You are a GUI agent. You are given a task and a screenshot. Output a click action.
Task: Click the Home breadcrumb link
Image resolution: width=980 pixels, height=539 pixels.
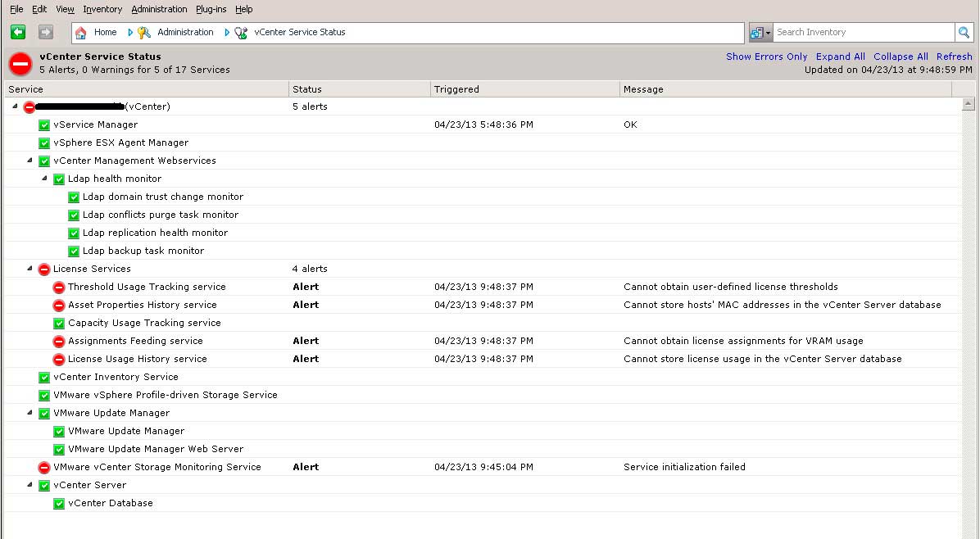(x=105, y=33)
